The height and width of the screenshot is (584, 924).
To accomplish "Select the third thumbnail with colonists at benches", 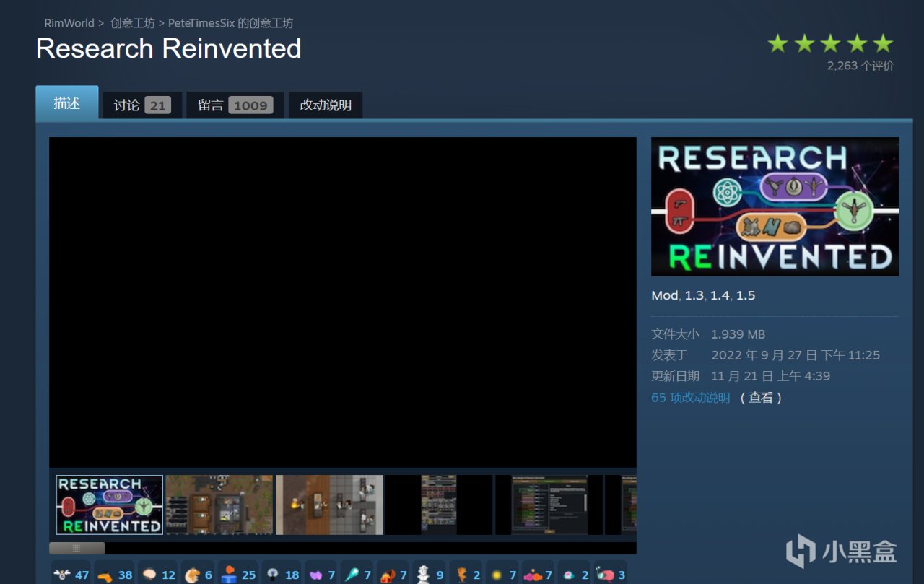I will (x=329, y=505).
